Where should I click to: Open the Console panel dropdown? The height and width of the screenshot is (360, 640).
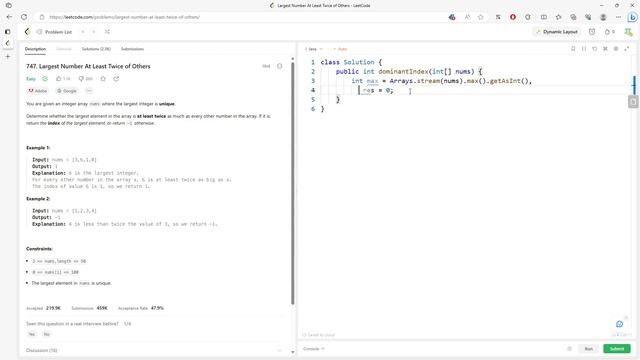tap(313, 349)
